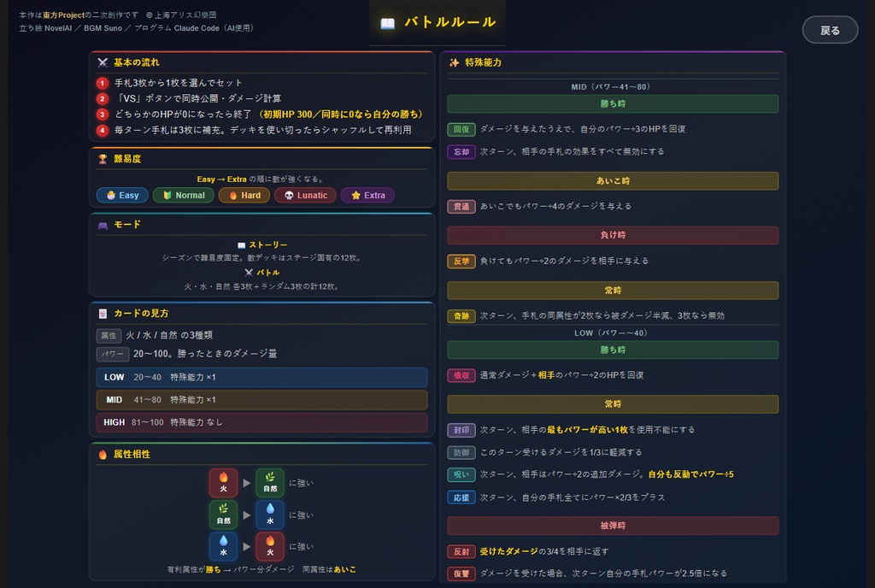This screenshot has width=875, height=588.
Task: Click the 東方Project credit text
Action: coord(63,15)
